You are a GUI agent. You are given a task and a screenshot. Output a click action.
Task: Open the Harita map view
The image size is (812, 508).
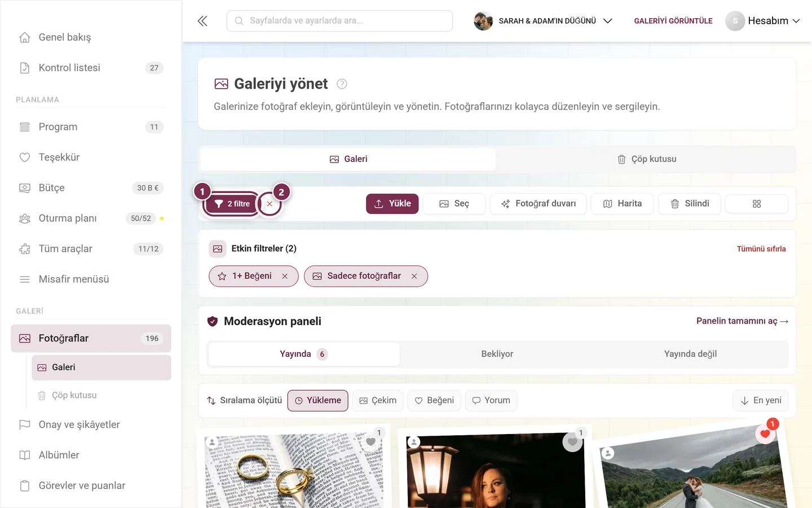coord(622,204)
